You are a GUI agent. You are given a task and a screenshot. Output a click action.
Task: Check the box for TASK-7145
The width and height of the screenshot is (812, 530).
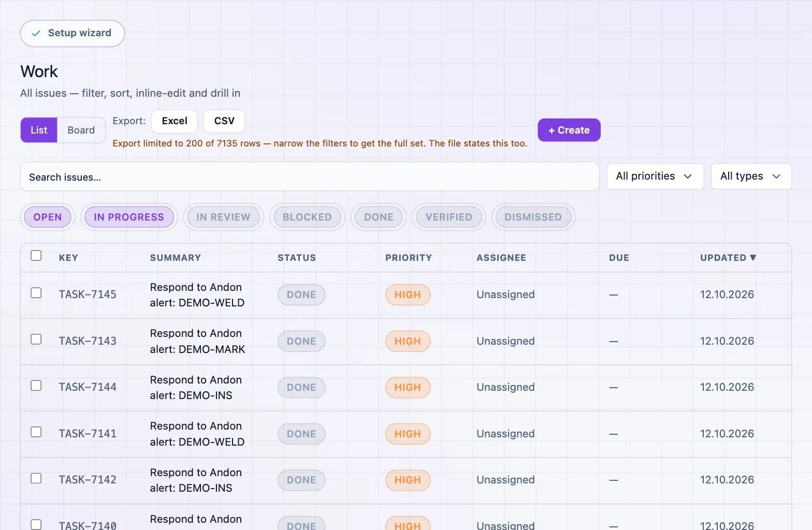point(36,292)
